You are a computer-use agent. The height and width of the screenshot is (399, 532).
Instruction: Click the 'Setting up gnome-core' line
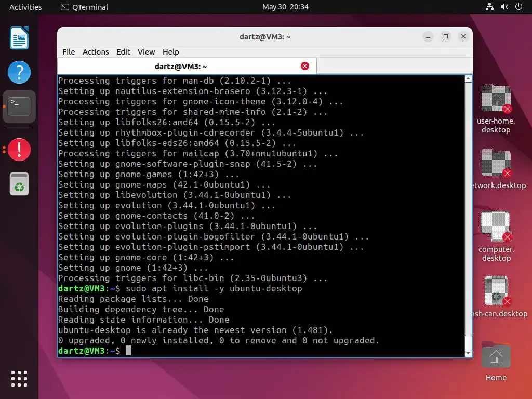(146, 257)
